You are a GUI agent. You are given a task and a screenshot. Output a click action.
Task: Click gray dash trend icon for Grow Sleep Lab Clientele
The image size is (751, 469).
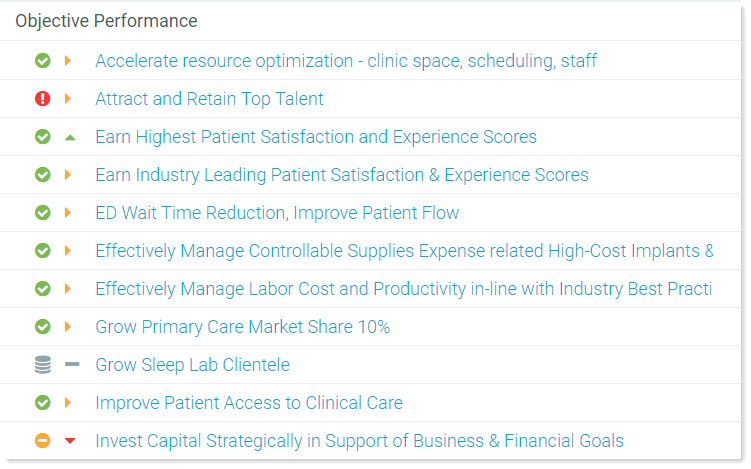point(72,365)
